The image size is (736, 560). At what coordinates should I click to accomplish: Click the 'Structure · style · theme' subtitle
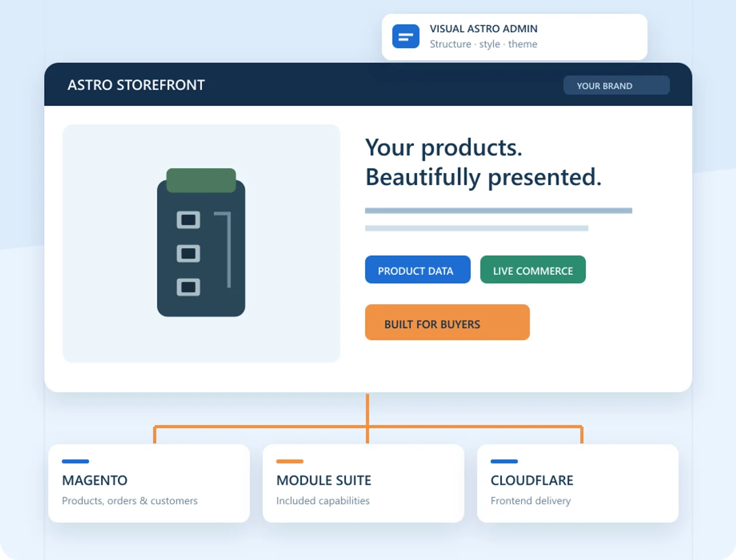tap(484, 44)
